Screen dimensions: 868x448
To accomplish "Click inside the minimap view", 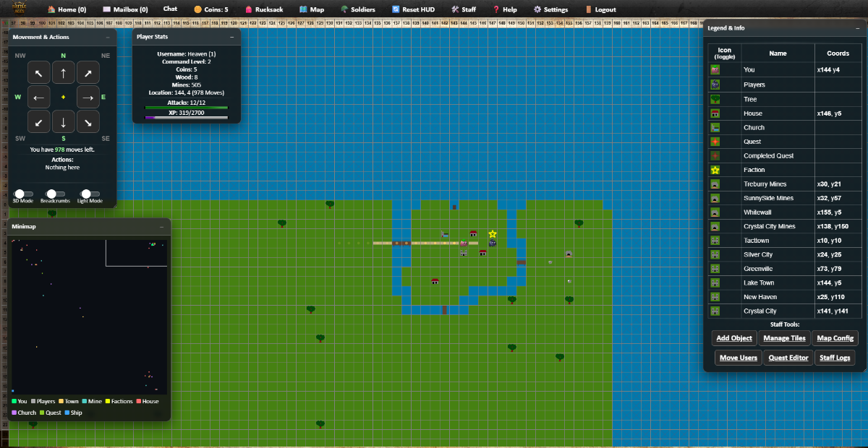I will (x=89, y=316).
